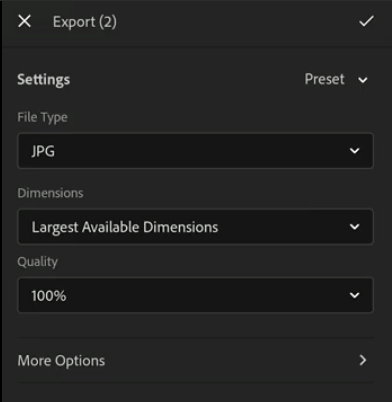The height and width of the screenshot is (402, 392).
Task: Confirm export with the checkmark icon
Action: tap(366, 21)
